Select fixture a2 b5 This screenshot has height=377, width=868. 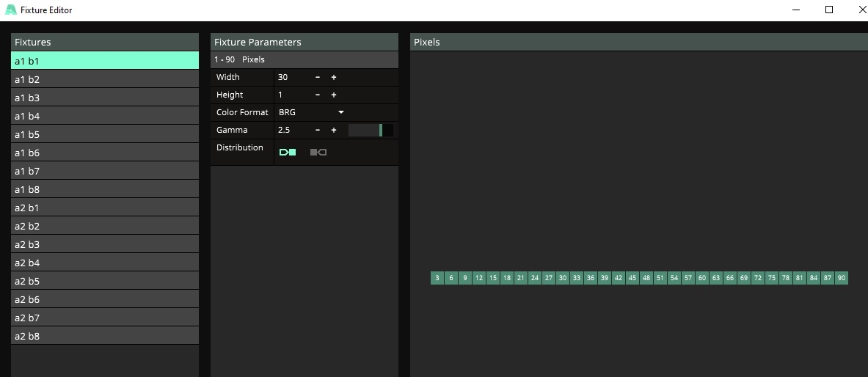tap(105, 280)
